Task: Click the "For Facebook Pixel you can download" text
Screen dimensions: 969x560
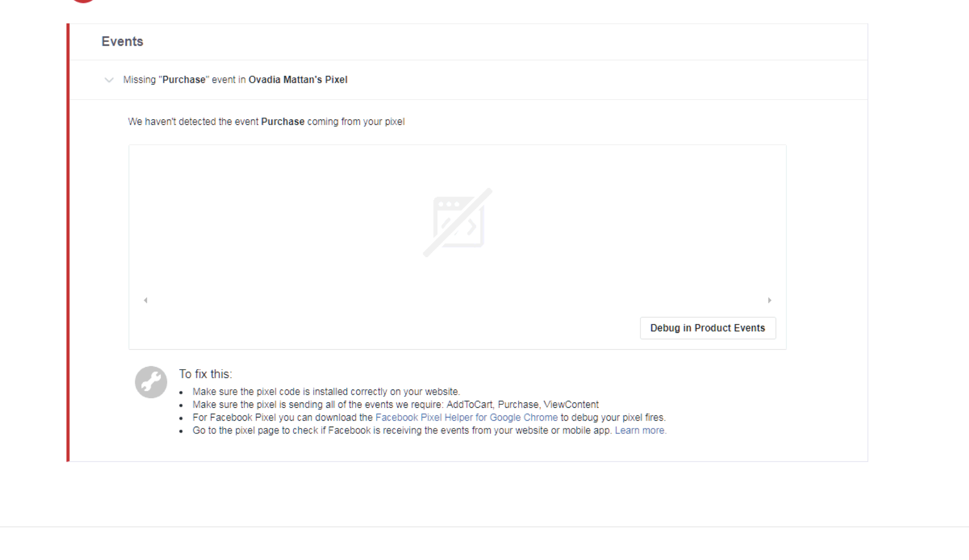Action: point(283,418)
